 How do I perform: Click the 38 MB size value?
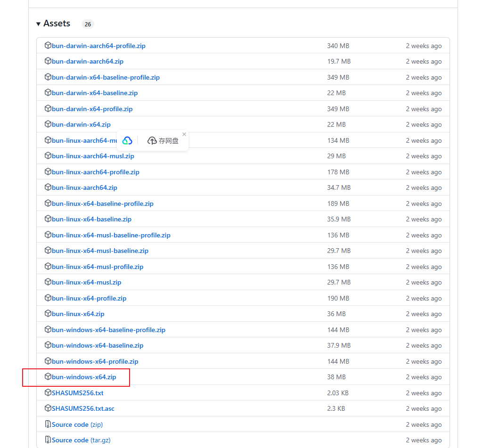tap(336, 377)
